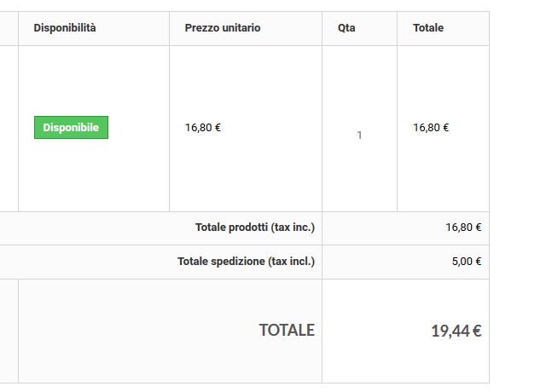
Task: Click the Totale prodotti (tax inc.) label
Action: pyautogui.click(x=255, y=228)
